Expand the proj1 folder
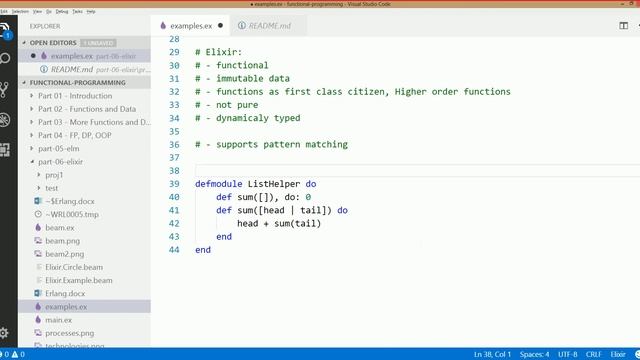Viewport: 640px width, 360px height. 39,175
